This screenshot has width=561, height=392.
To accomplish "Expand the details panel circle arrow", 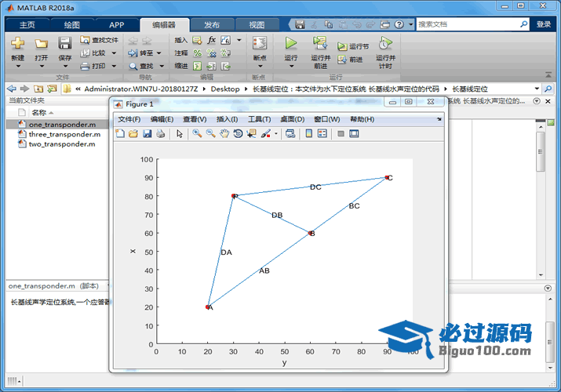I will tap(548, 288).
